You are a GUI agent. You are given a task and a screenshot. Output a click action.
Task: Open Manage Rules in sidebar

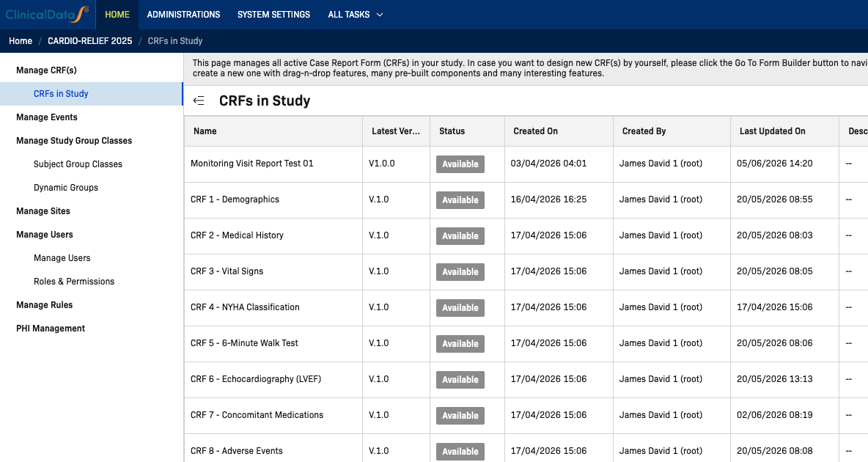point(44,304)
